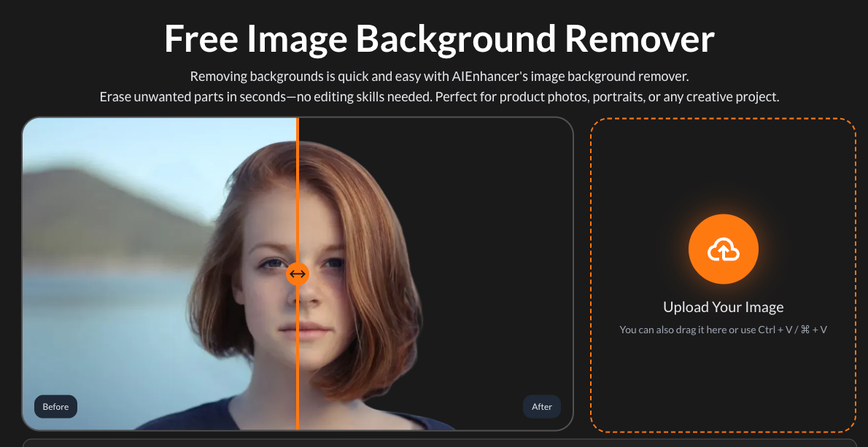Click the drag-here or Ctrl+V hint text

[x=723, y=330]
